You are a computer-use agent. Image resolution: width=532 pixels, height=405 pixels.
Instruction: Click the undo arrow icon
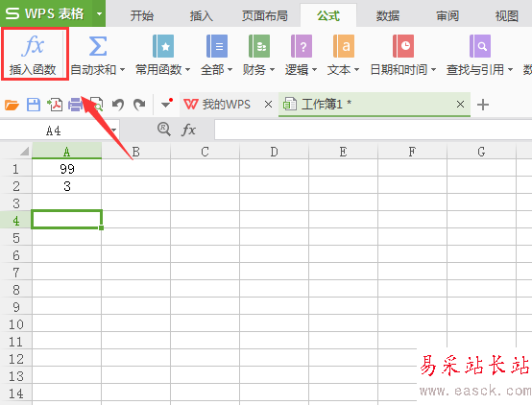118,105
